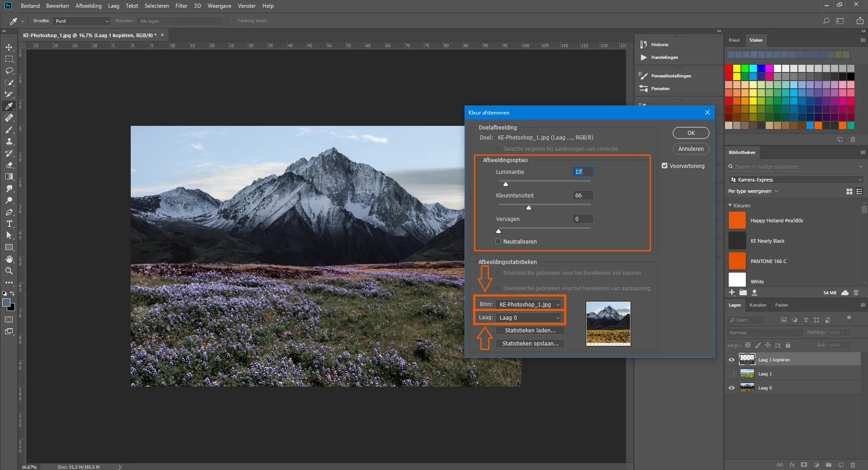Screen dimensions: 868x470
Task: Toggle Voorvertoning checkbox
Action: tap(664, 166)
